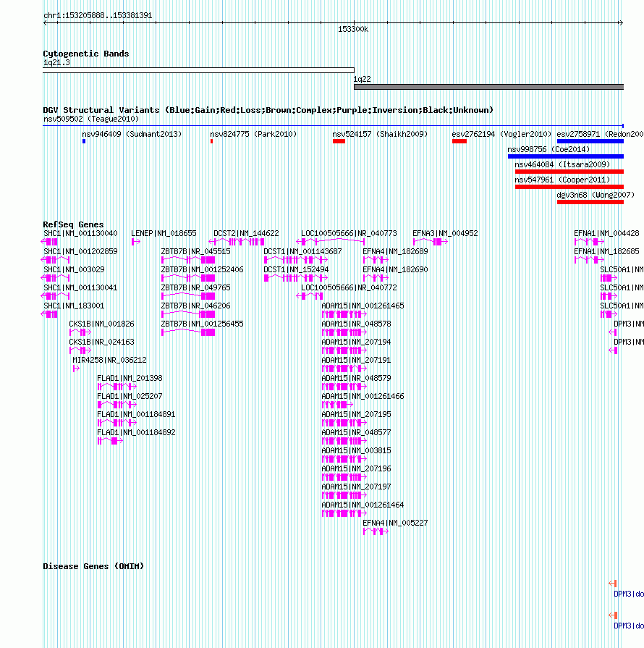Click the MIR4258 NR_036212 gene glyph
This screenshot has width=644, height=648.
point(76,369)
